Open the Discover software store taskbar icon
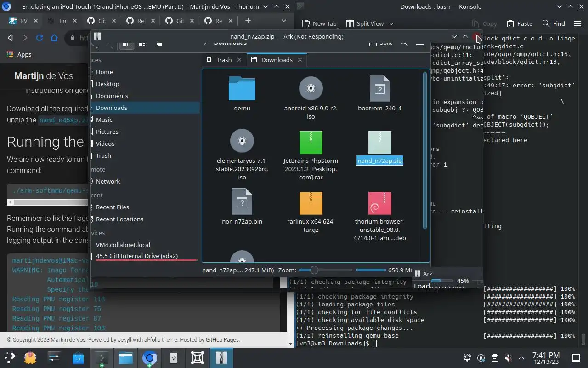The height and width of the screenshot is (368, 588). click(x=78, y=357)
